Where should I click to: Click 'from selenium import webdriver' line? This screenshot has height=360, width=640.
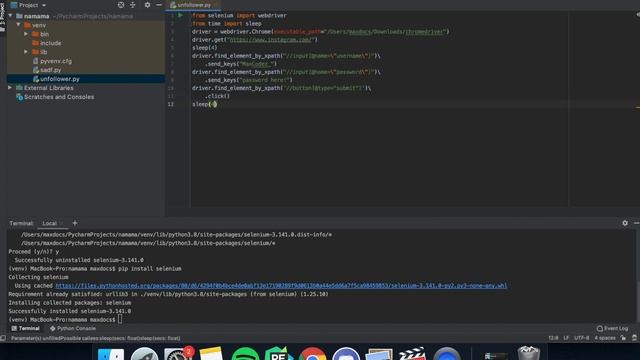239,16
